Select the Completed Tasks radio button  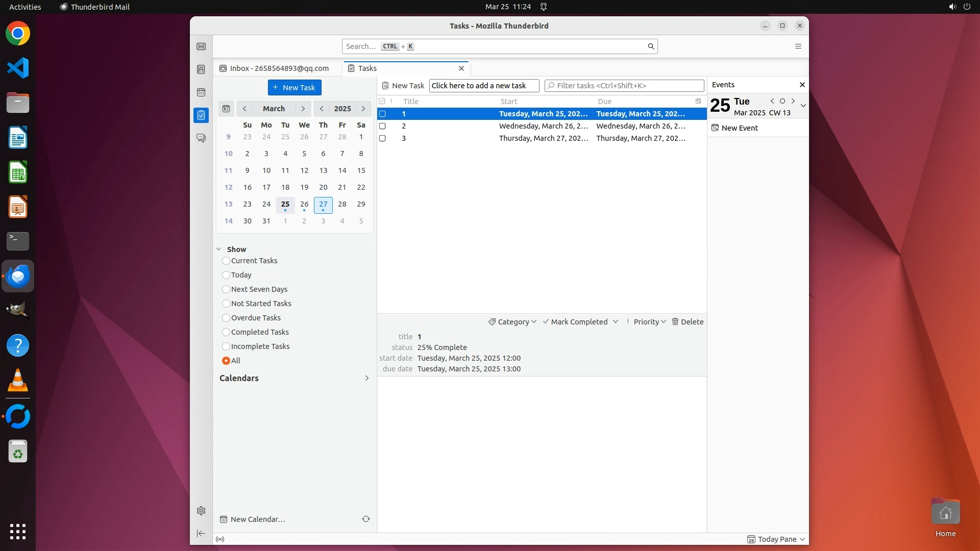[x=226, y=332]
